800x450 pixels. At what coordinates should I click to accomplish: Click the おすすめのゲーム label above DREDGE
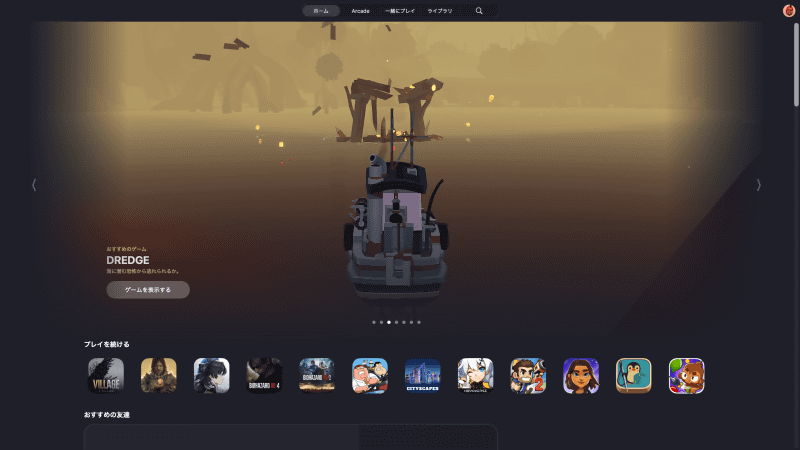tap(127, 249)
